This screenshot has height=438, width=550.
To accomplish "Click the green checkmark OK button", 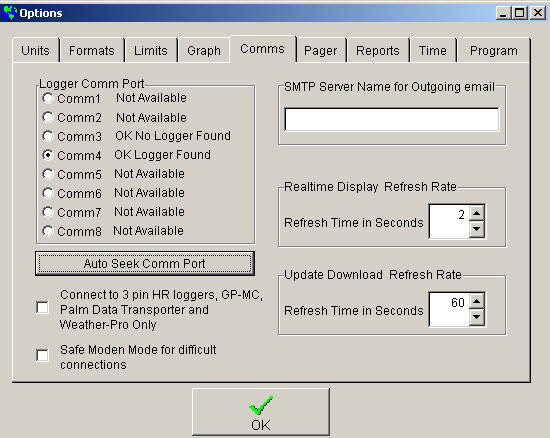I will click(x=261, y=412).
